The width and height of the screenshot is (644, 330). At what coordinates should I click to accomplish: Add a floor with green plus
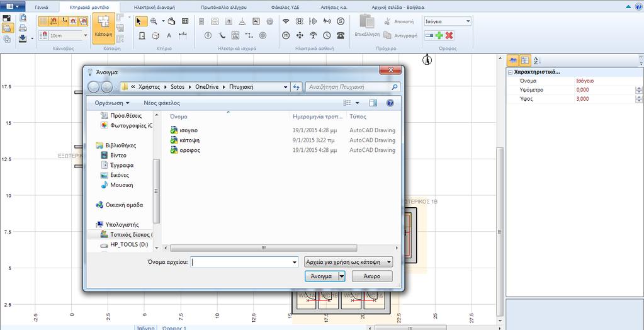439,36
